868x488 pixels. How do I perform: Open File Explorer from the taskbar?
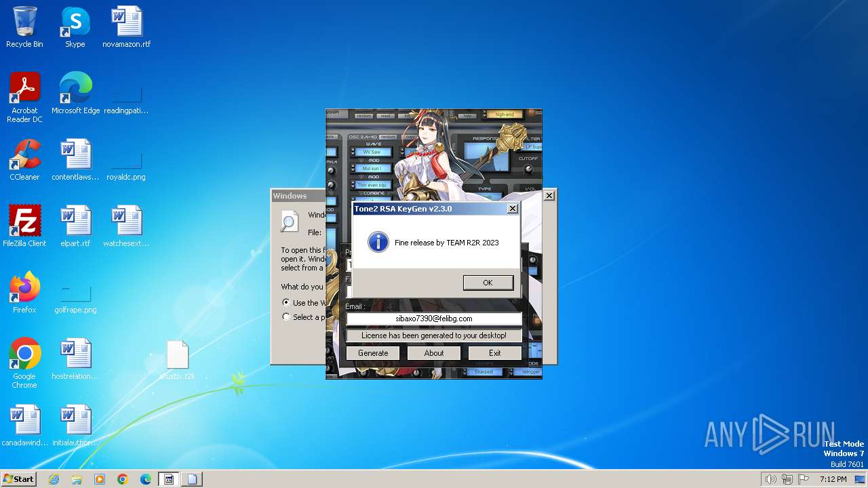pyautogui.click(x=77, y=479)
